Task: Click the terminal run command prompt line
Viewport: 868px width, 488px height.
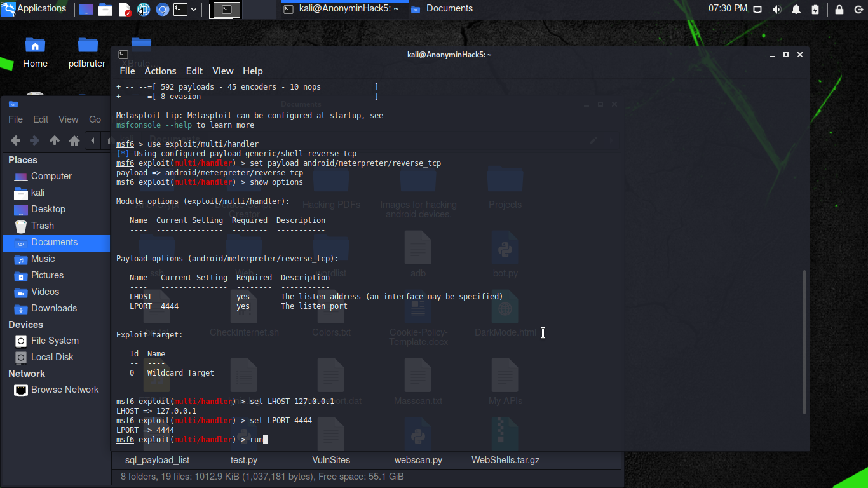Action: (192, 440)
